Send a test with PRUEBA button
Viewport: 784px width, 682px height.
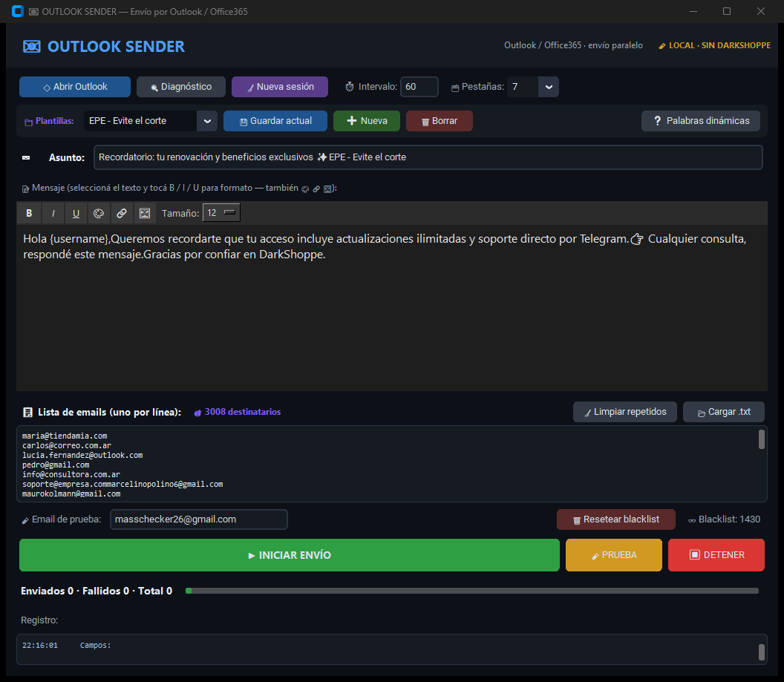[x=614, y=555]
